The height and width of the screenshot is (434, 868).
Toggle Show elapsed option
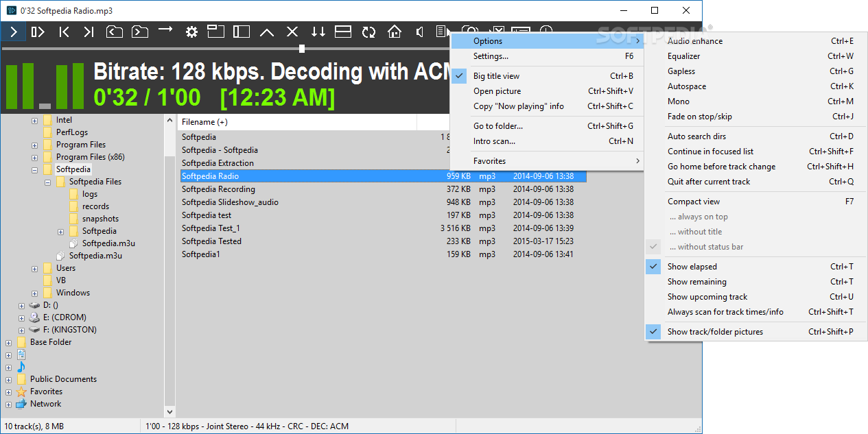click(x=756, y=267)
